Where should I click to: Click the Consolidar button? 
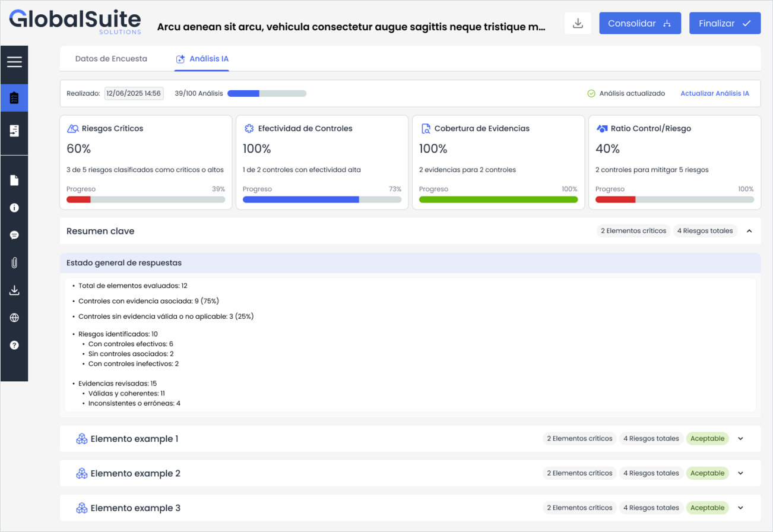tap(640, 23)
